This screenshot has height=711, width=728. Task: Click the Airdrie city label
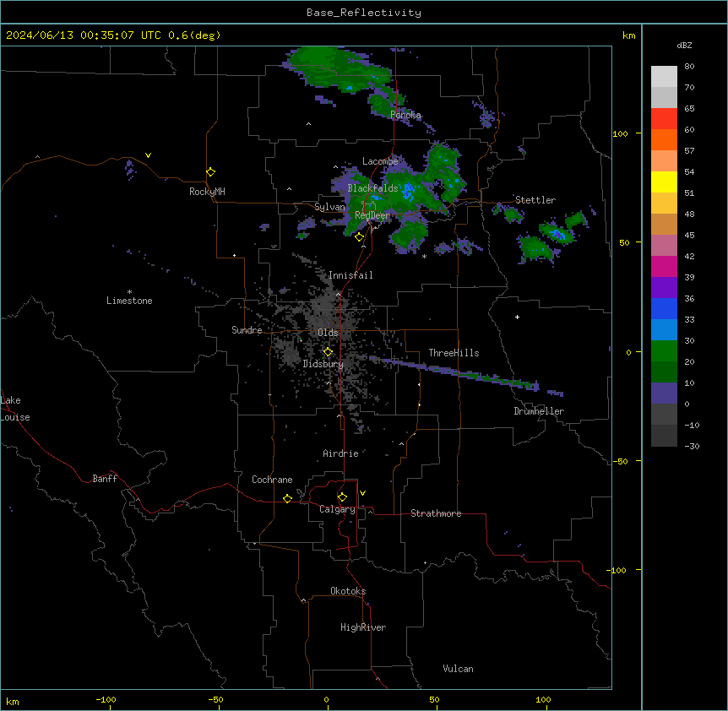coord(341,453)
